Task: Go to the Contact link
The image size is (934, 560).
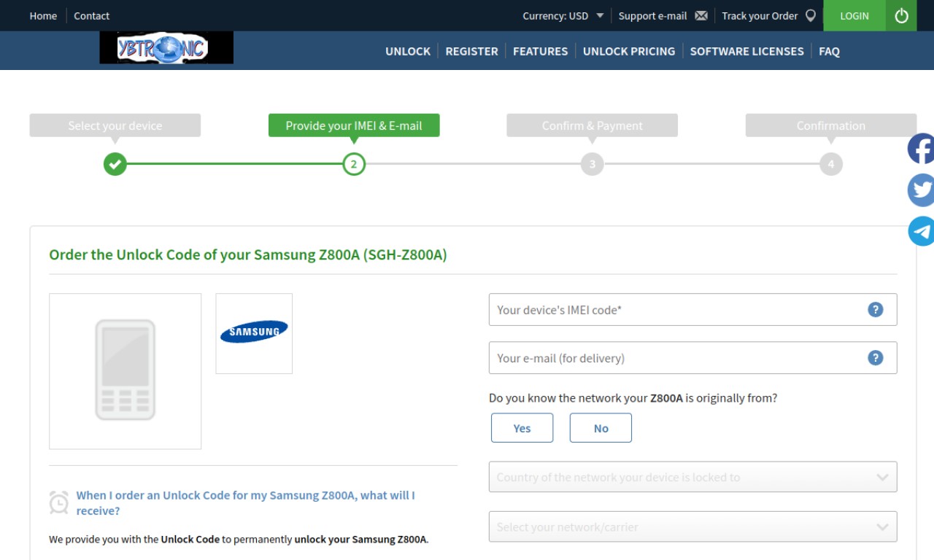Action: [91, 15]
